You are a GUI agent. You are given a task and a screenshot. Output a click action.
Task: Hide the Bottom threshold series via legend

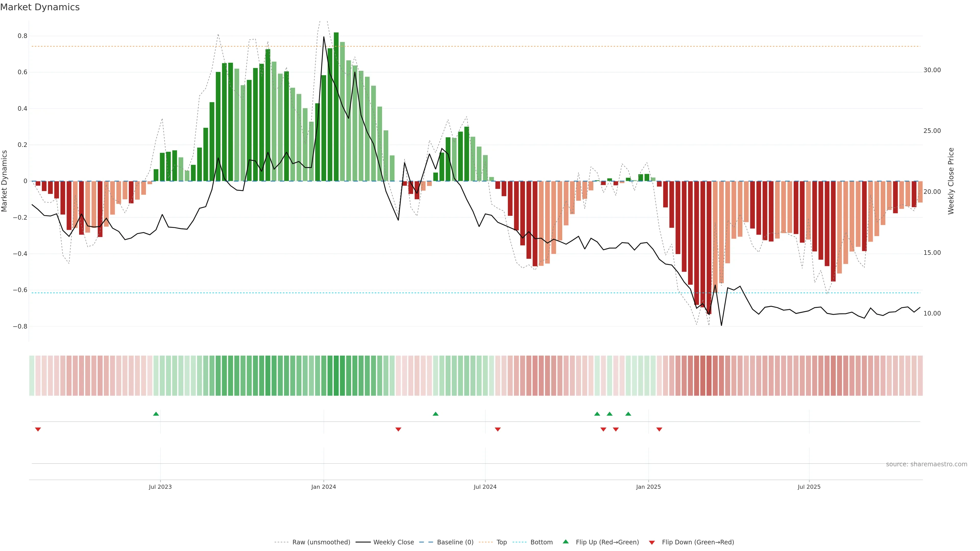pyautogui.click(x=541, y=542)
